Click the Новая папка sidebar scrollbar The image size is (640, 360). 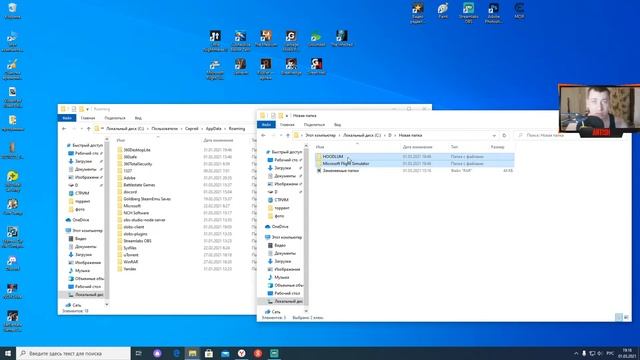[306, 227]
